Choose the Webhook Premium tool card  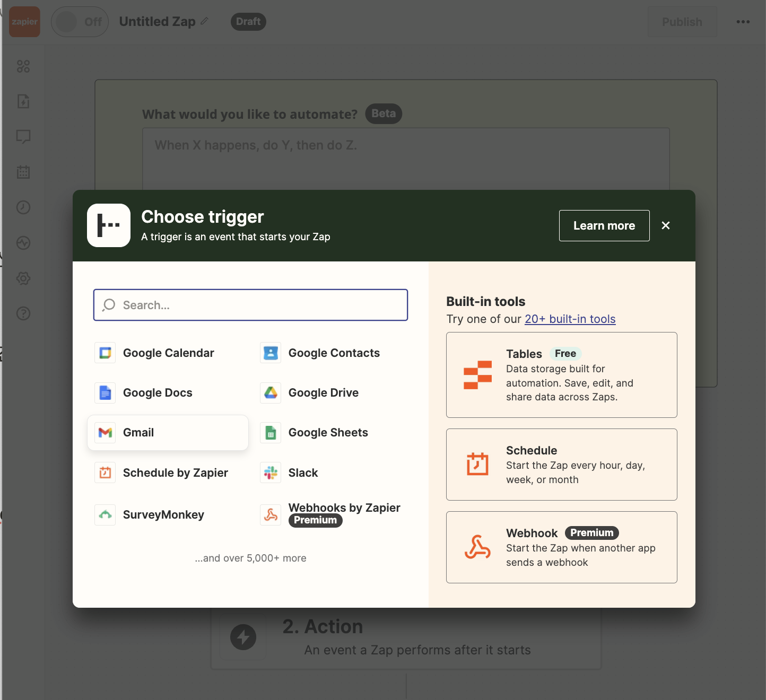562,547
